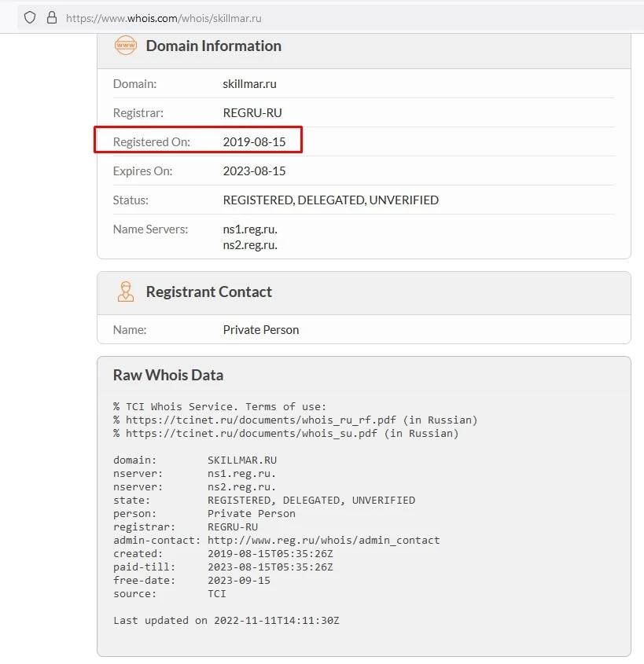This screenshot has width=644, height=664.
Task: Select the created timestamp 2019-08-15T05:35:26Z
Action: (270, 554)
